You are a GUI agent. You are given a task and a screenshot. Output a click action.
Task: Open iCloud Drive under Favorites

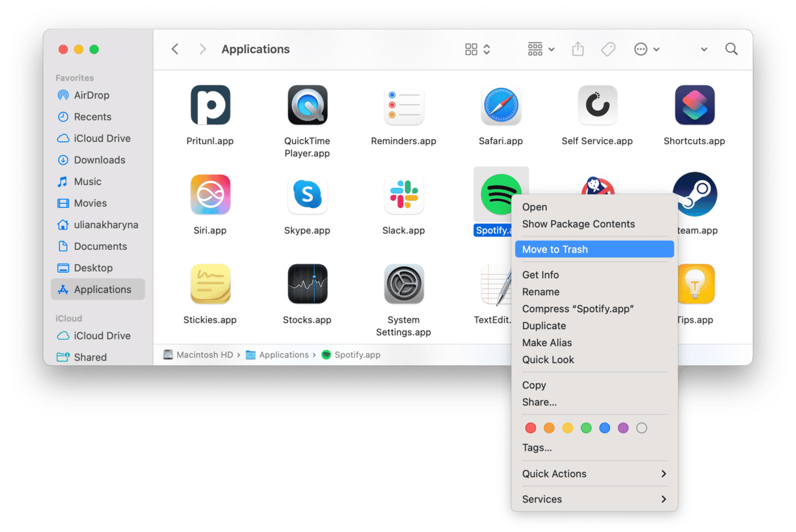(98, 138)
